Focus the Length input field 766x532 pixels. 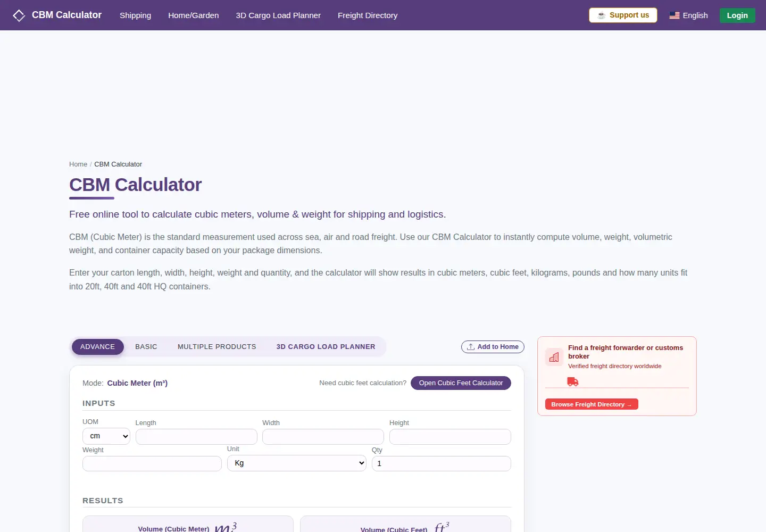[x=196, y=437]
